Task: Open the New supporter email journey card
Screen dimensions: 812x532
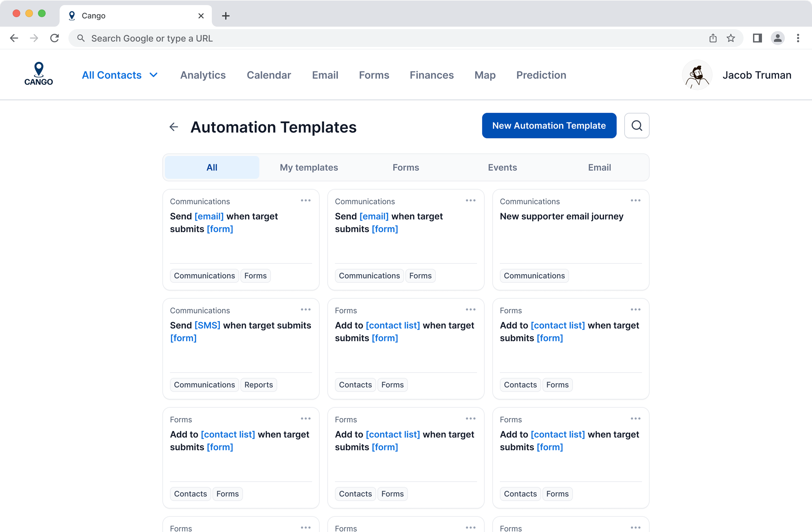Action: coord(561,217)
